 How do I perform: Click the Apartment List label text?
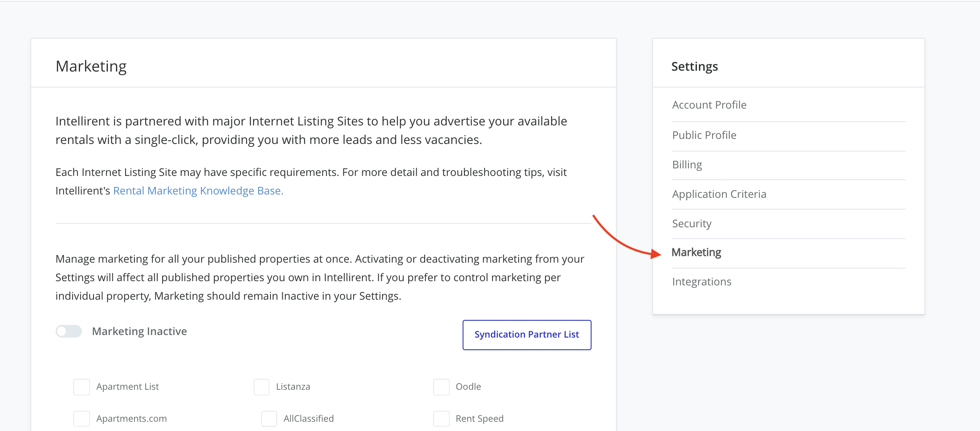tap(127, 387)
